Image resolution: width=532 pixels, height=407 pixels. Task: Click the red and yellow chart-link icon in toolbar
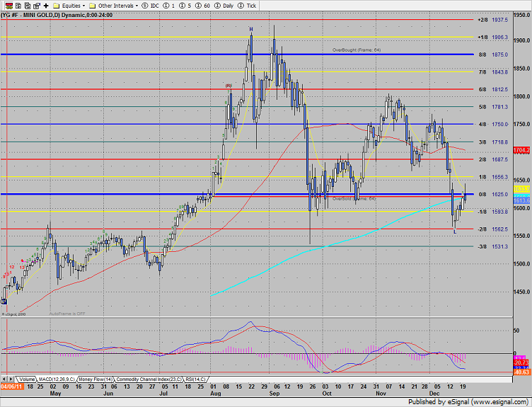tap(8, 6)
